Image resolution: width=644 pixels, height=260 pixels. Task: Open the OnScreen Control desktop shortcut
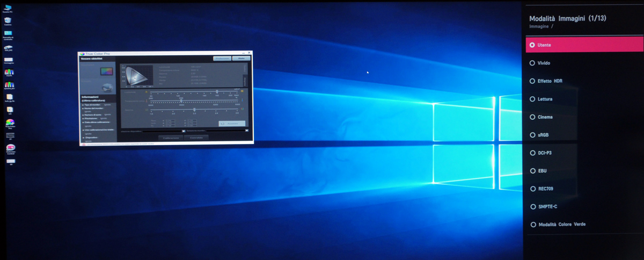click(10, 149)
